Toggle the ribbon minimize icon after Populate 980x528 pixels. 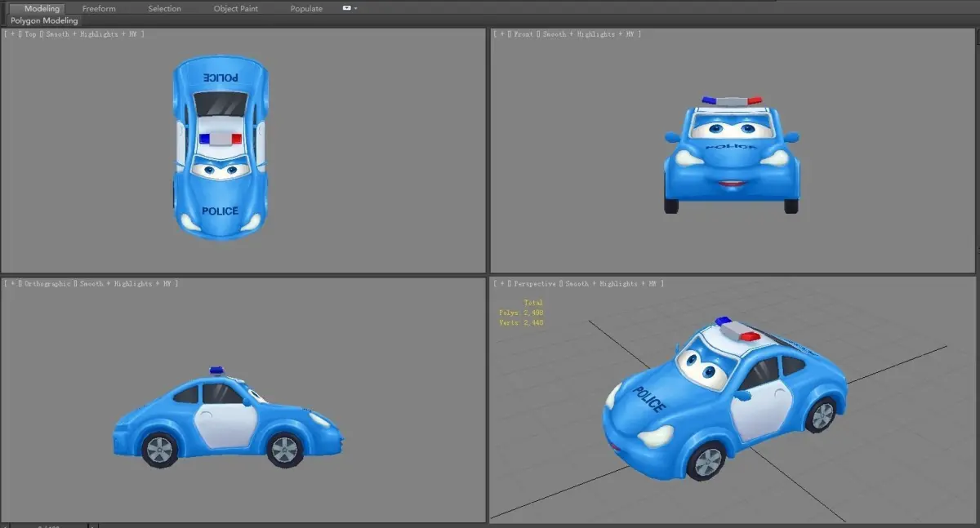point(349,8)
